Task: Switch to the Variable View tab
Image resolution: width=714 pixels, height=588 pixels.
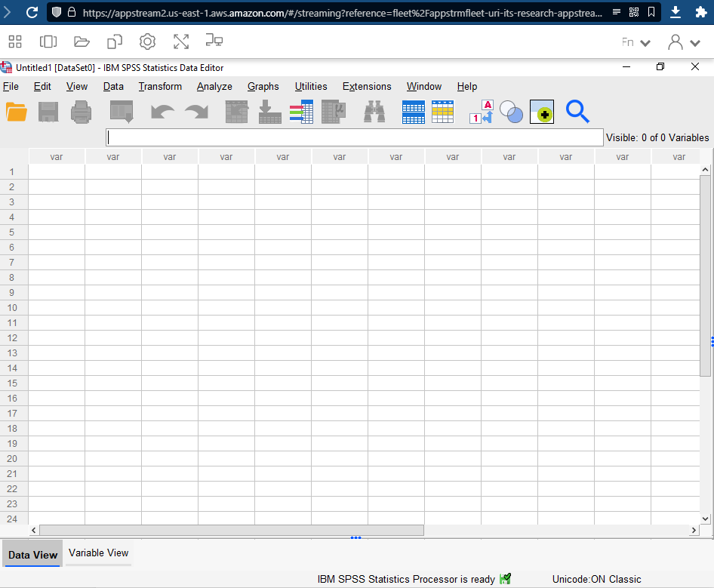Action: [x=98, y=553]
